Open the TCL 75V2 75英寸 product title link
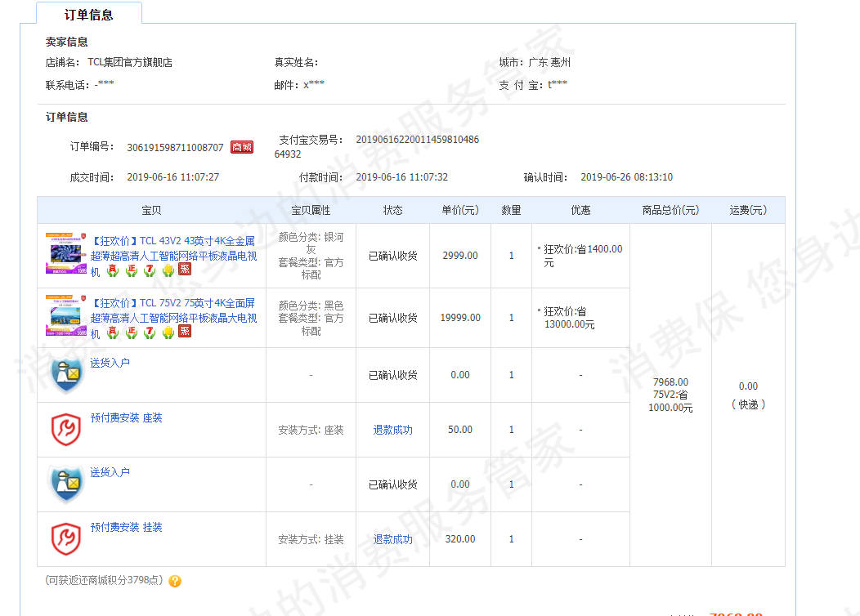 [x=173, y=319]
